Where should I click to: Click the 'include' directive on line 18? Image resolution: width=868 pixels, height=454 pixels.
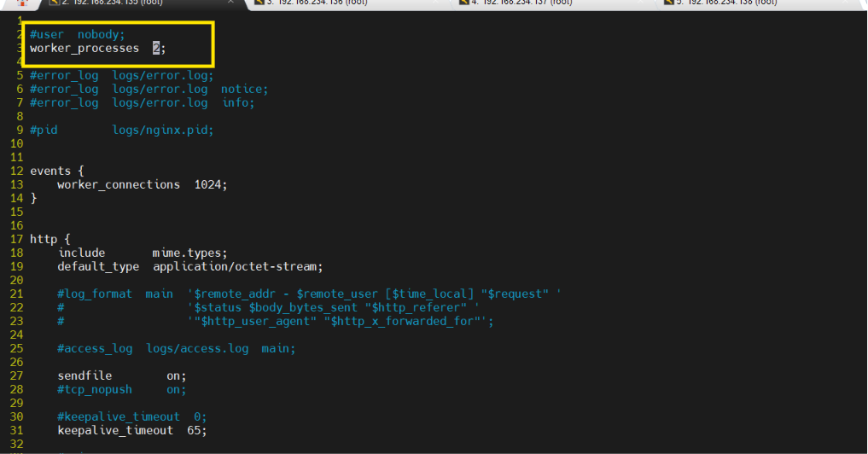(81, 253)
